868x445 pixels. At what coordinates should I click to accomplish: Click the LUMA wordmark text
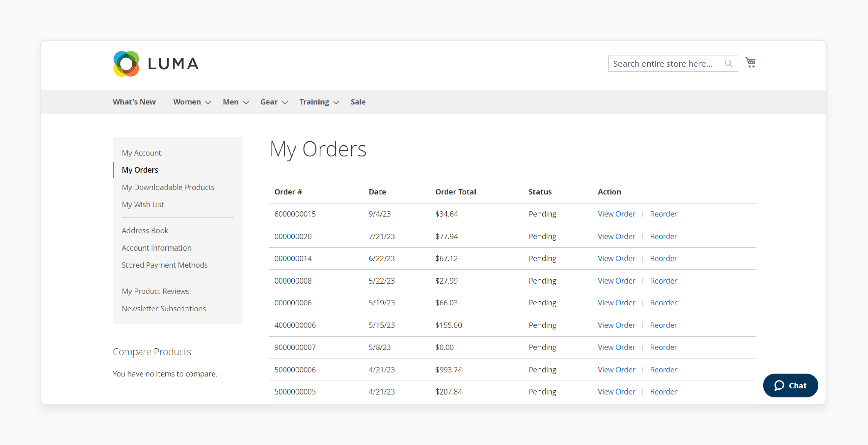click(173, 64)
